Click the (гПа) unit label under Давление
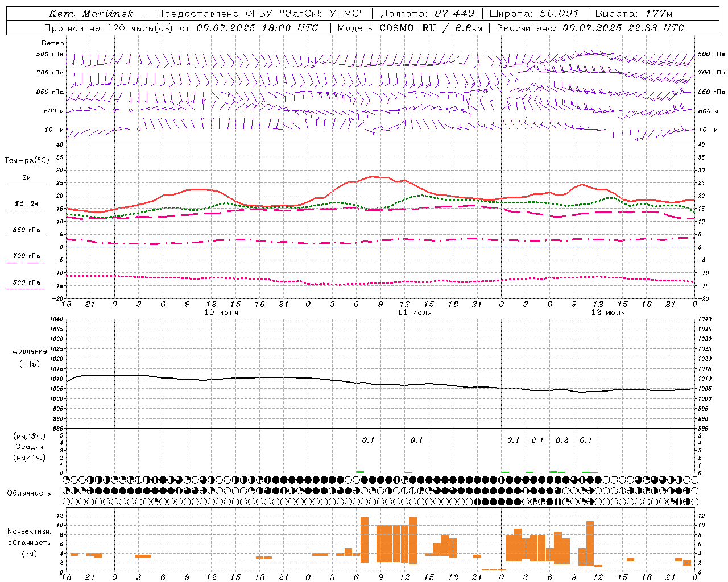Viewport: 728px width, 582px height. tap(28, 364)
